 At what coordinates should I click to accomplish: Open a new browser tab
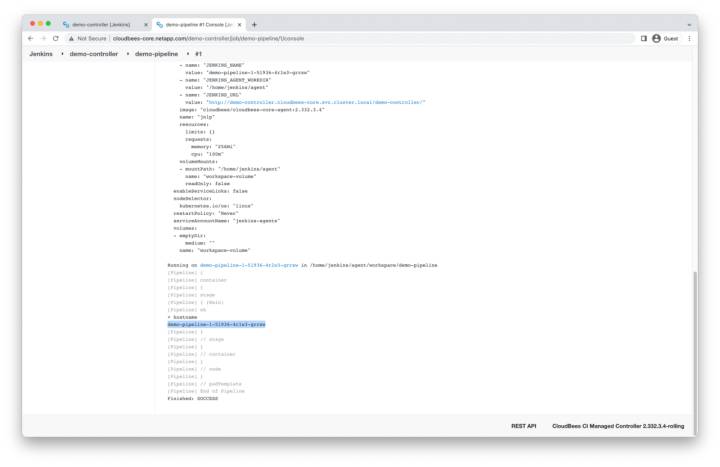[x=254, y=24]
